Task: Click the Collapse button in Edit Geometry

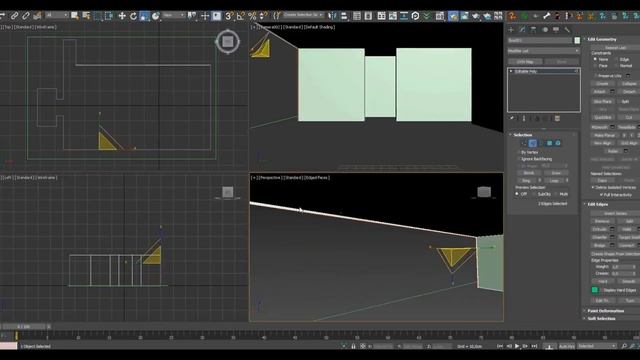Action: click(x=629, y=84)
